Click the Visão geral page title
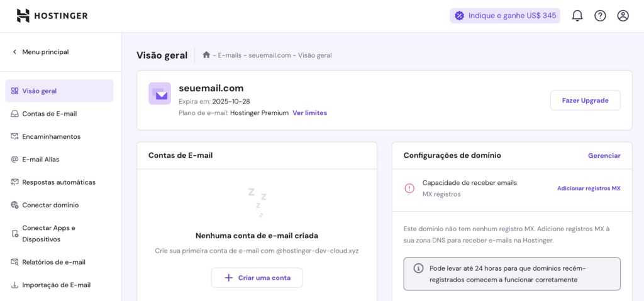Viewport: 644px width, 301px height. click(162, 55)
